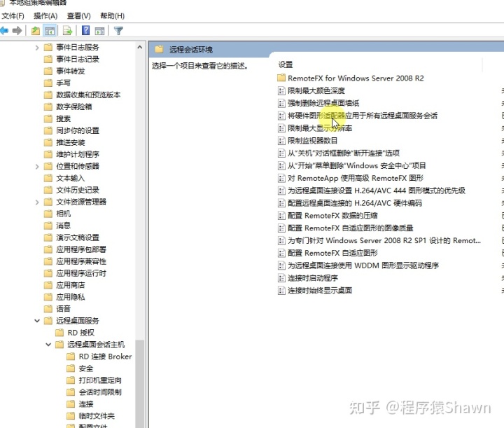Click folder icon in 远程会话环境 header
The width and height of the screenshot is (504, 428).
159,50
